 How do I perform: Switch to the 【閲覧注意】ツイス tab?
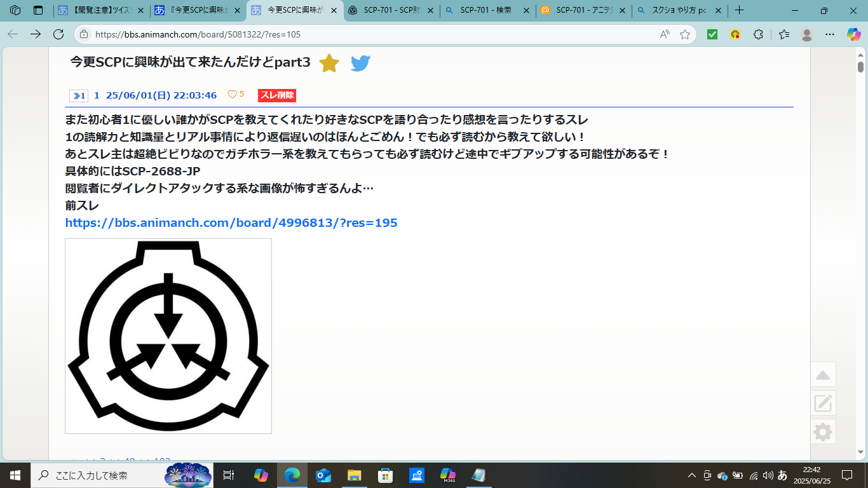[x=101, y=10]
